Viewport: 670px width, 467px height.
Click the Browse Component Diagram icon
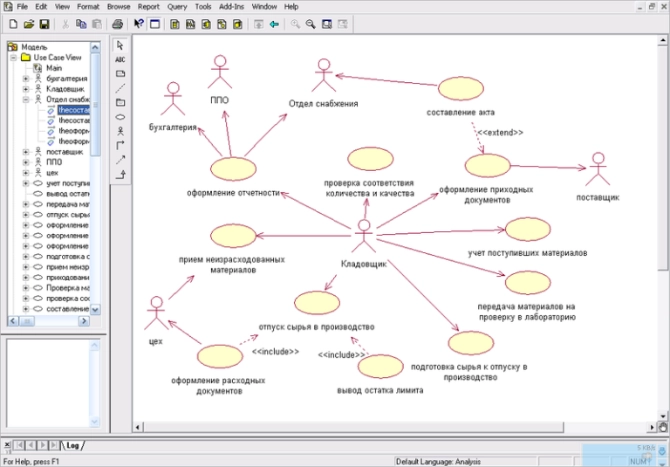(x=206, y=24)
